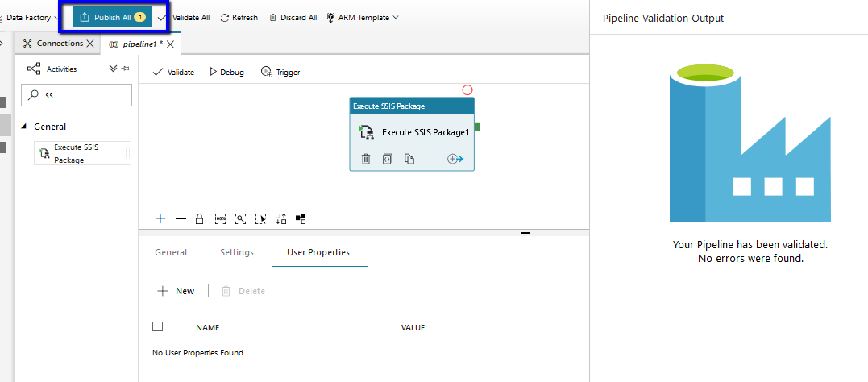Collapse the General activities group

tap(24, 127)
